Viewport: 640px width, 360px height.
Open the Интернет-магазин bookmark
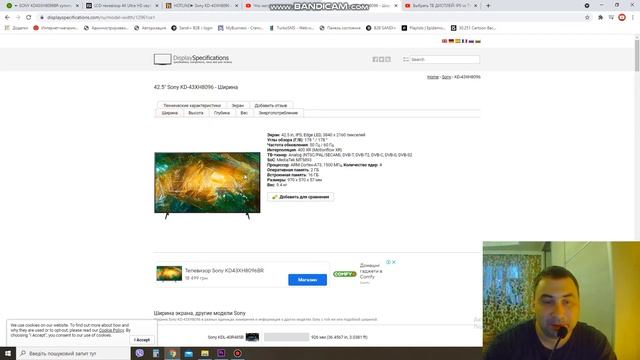pos(56,28)
